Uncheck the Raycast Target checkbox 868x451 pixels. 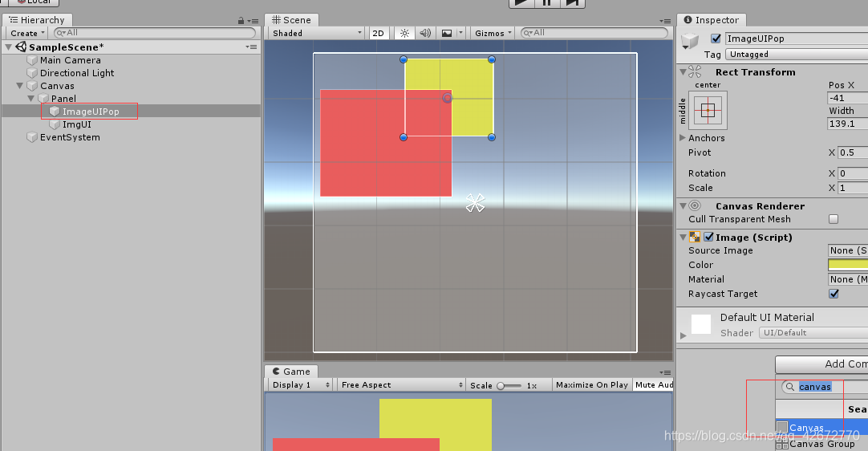pyautogui.click(x=834, y=294)
